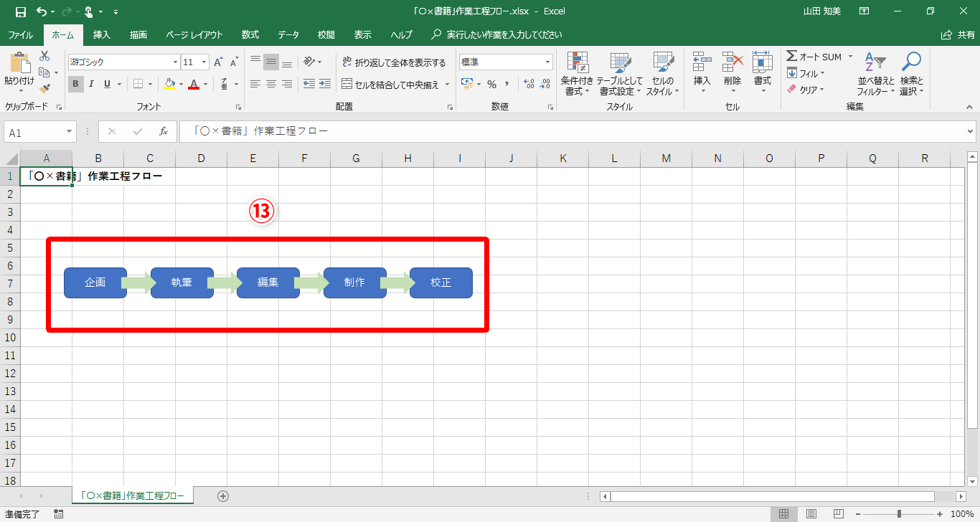Save the workbook using the floppy icon

[20, 11]
